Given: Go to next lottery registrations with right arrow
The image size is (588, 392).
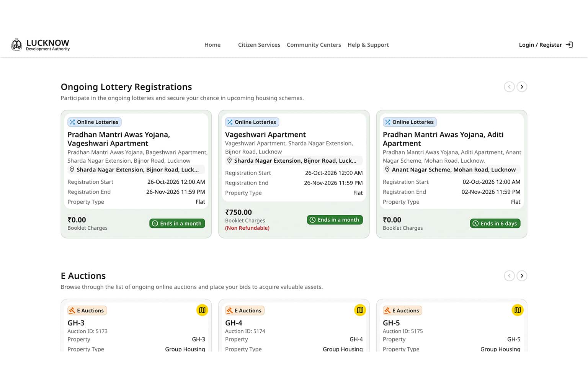Looking at the screenshot, I should click(x=522, y=87).
